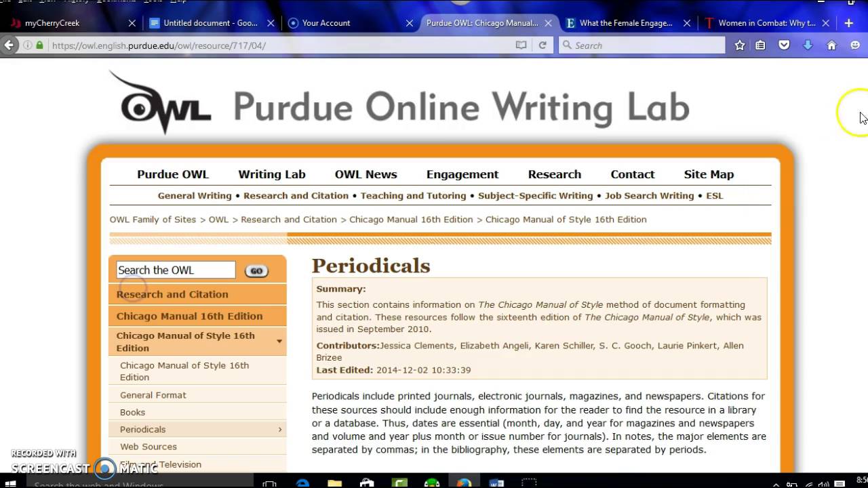The height and width of the screenshot is (488, 868).
Task: Click the smiley face toolbar icon
Action: coord(855,45)
